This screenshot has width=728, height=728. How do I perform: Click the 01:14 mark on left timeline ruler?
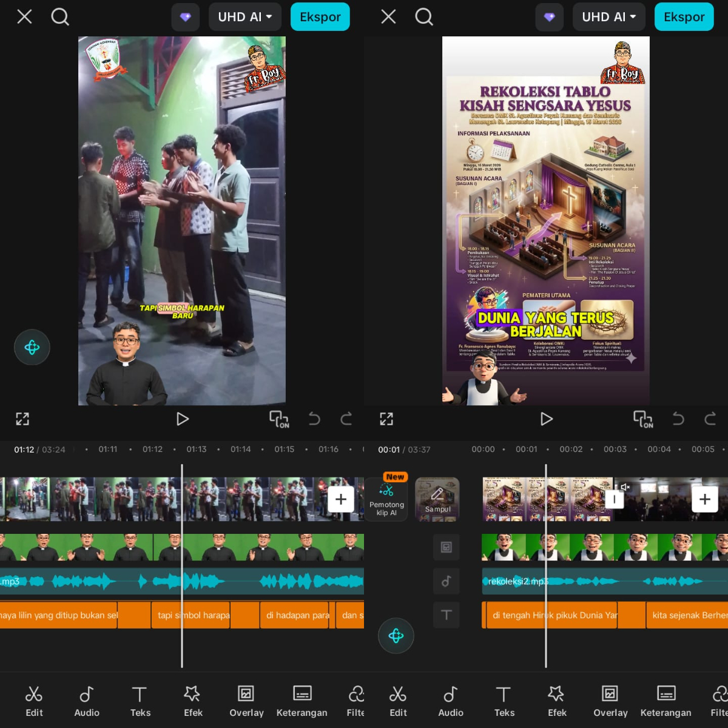[x=240, y=450]
